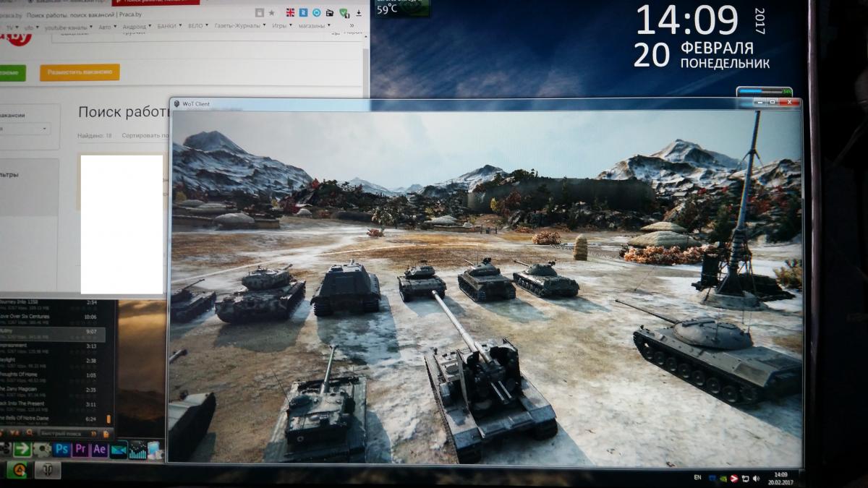Launch After Effects from the dock
The height and width of the screenshot is (488, 868).
[x=100, y=449]
